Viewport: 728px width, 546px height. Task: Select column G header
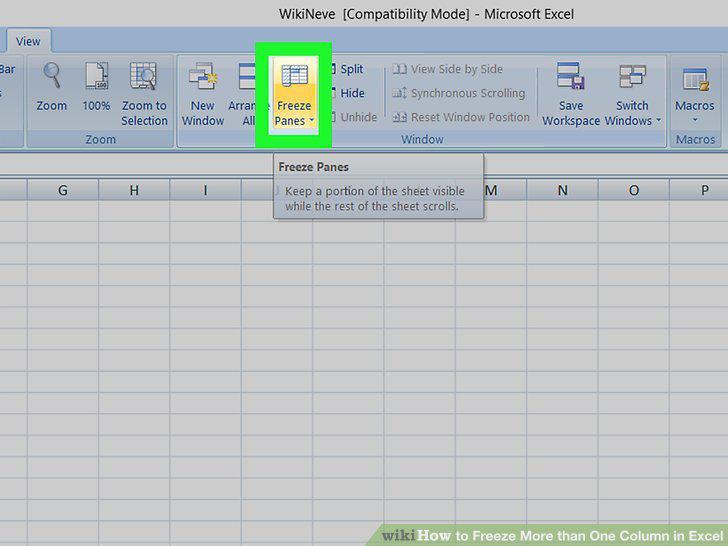click(63, 190)
